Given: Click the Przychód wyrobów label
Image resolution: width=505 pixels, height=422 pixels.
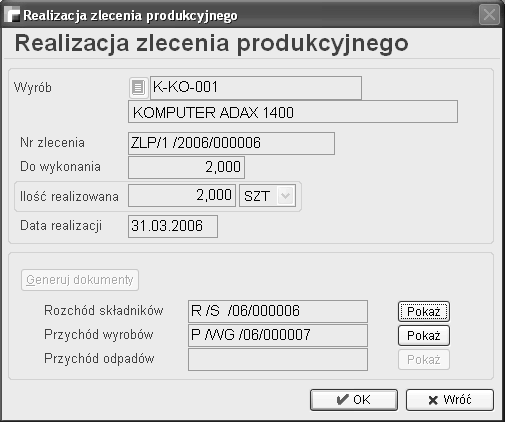Looking at the screenshot, I should click(99, 334).
